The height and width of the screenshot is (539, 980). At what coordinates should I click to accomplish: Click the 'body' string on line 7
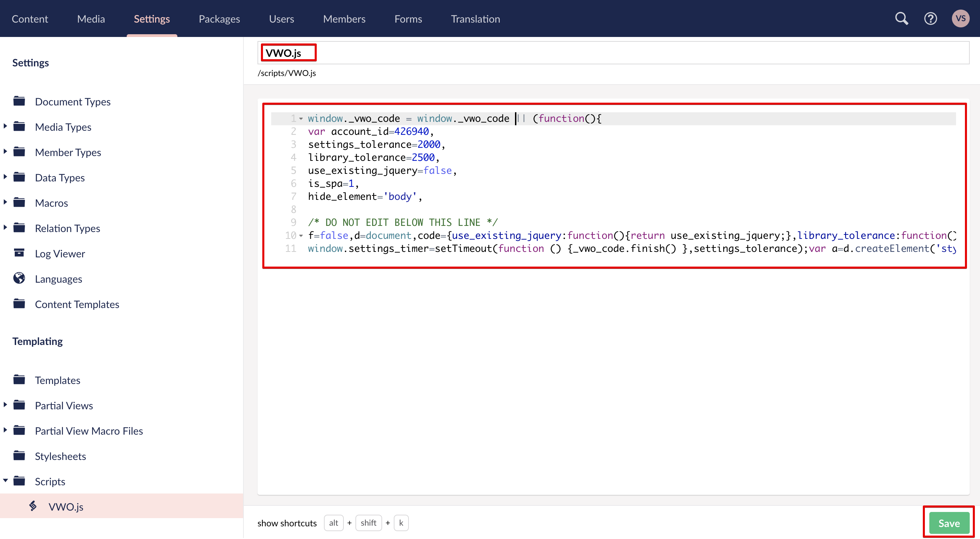400,196
